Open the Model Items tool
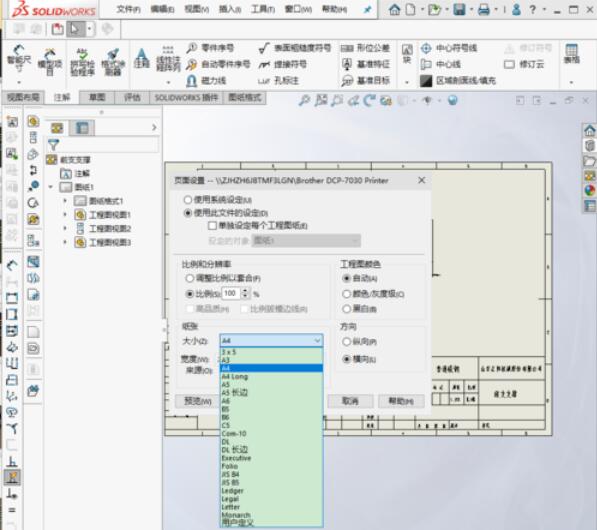The width and height of the screenshot is (597, 530). (x=50, y=61)
